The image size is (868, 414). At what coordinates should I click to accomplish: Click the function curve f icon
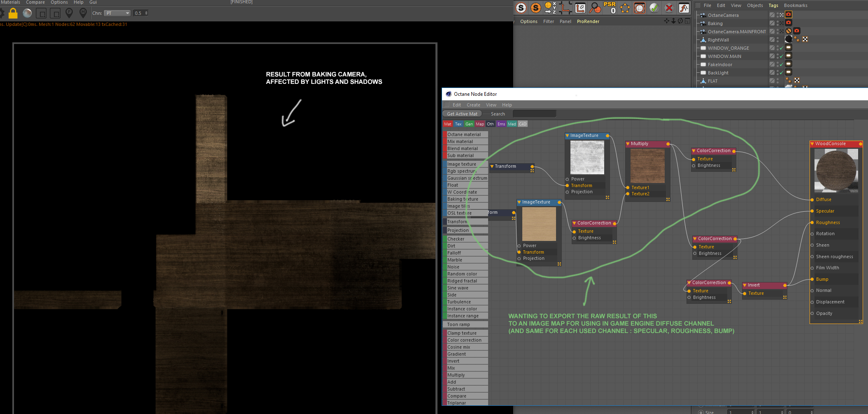click(684, 8)
